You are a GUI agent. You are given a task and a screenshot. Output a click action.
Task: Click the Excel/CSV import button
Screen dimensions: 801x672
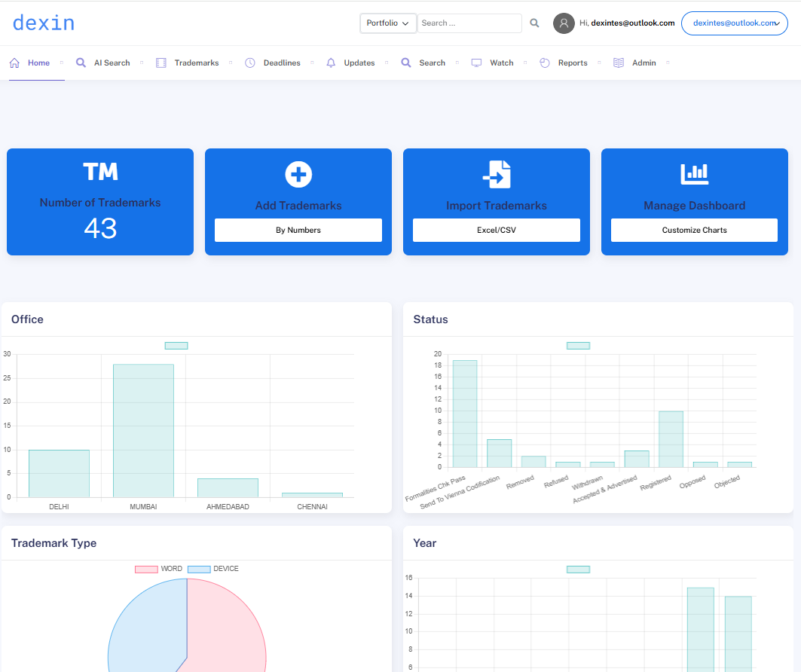coord(497,231)
